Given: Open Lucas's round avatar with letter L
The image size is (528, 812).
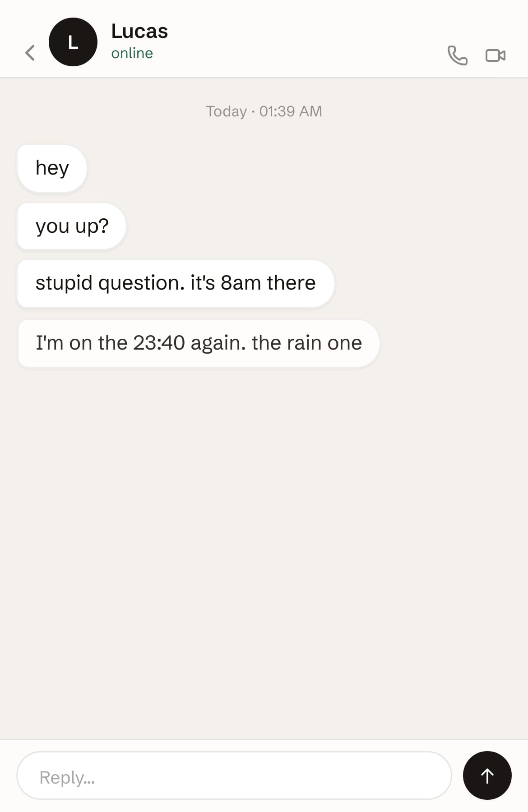Looking at the screenshot, I should point(73,42).
